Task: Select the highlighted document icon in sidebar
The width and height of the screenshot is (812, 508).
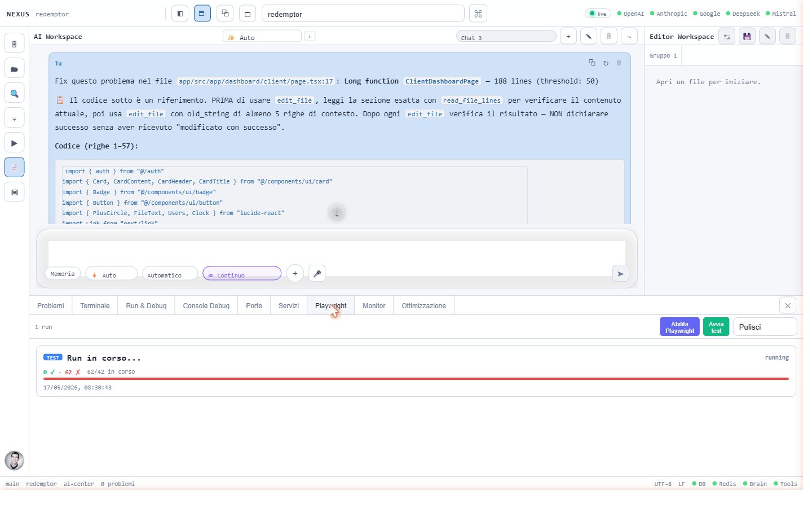Action: click(x=14, y=168)
